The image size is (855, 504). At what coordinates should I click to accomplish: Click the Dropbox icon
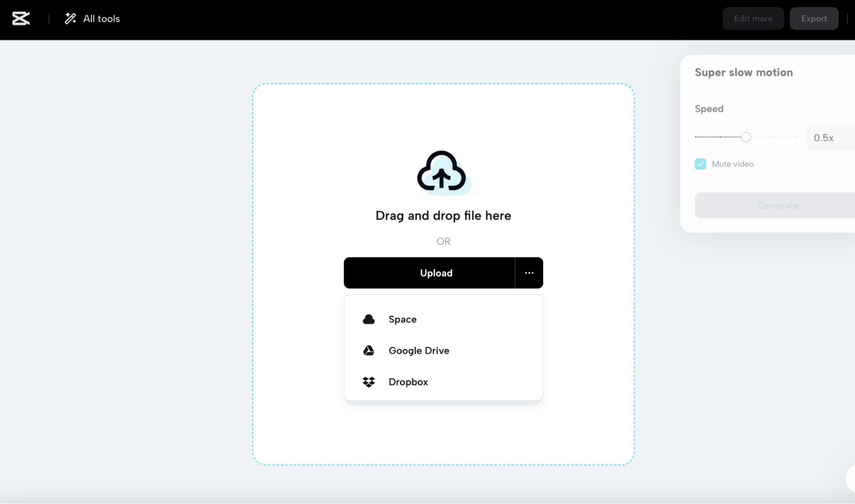click(369, 382)
